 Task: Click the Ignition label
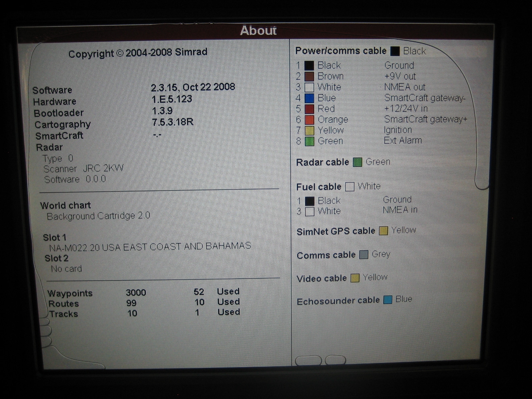pos(398,130)
